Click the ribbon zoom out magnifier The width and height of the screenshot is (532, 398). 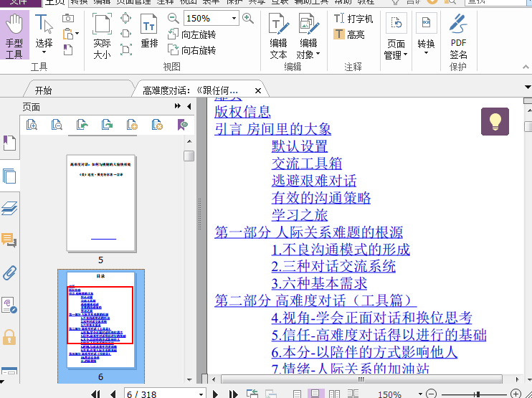pos(174,18)
